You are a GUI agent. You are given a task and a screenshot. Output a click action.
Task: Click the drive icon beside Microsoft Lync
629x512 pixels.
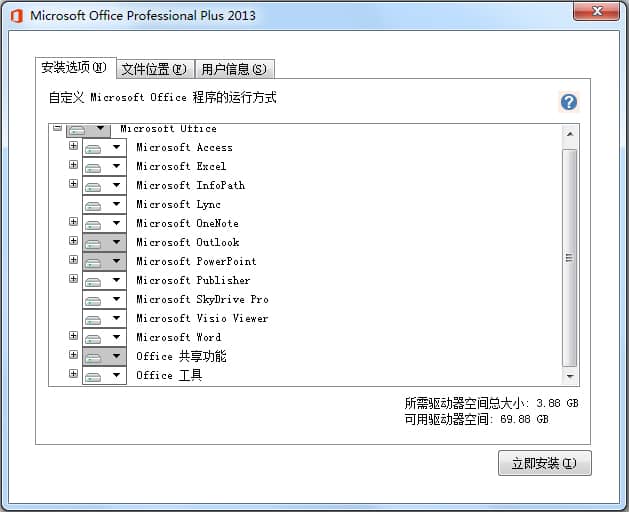click(94, 205)
